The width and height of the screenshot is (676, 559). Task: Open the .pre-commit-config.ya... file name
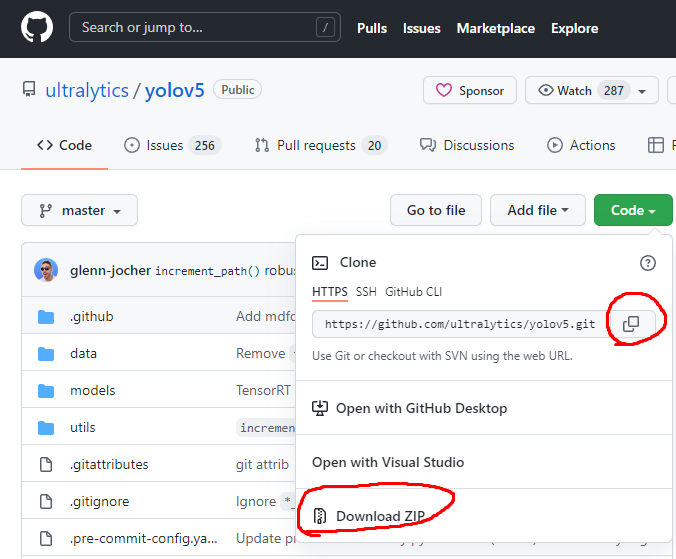point(144,539)
